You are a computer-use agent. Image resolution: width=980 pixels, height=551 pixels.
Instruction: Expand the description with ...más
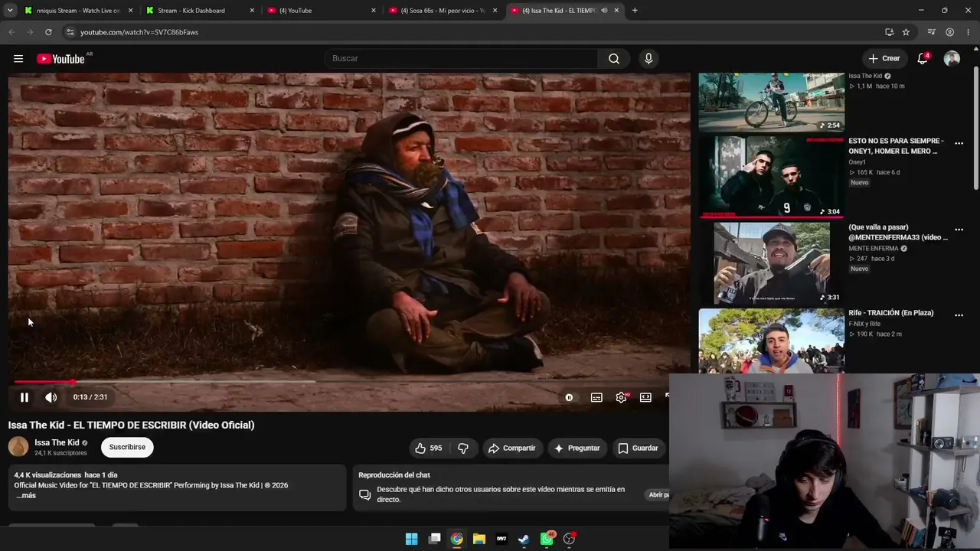click(x=26, y=496)
